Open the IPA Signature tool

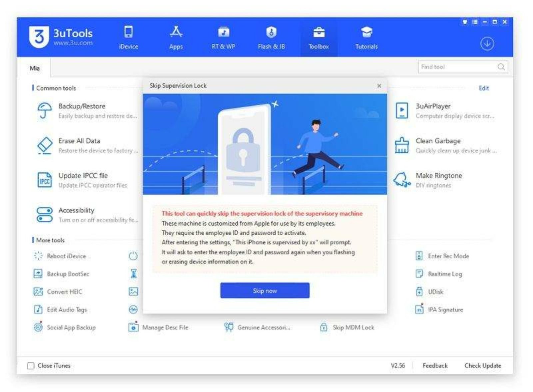tap(446, 310)
